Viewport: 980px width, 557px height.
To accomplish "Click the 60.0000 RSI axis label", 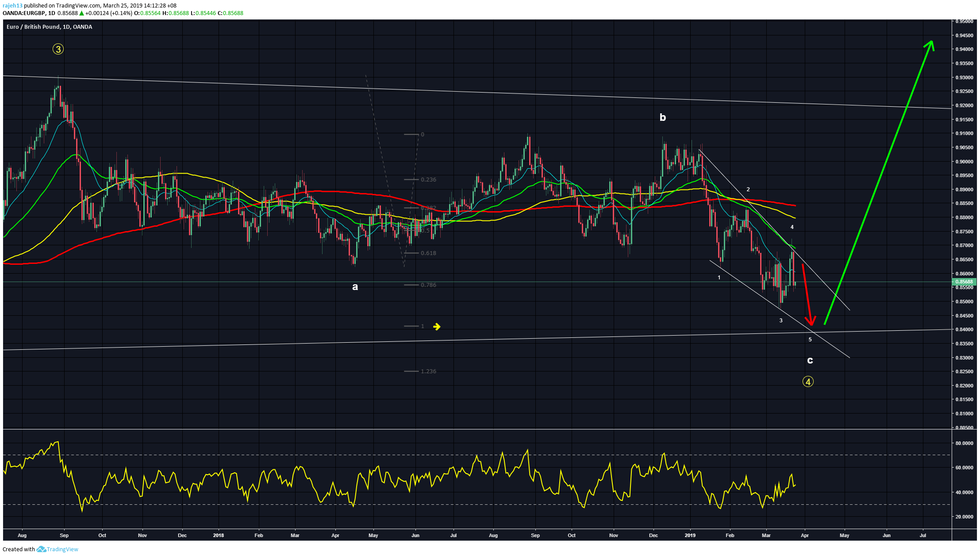I will 965,468.
